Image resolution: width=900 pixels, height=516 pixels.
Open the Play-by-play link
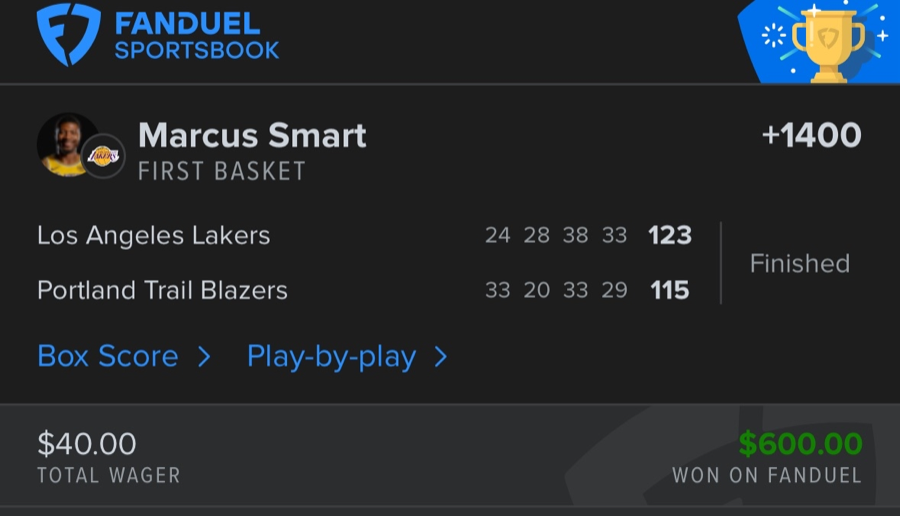[331, 356]
